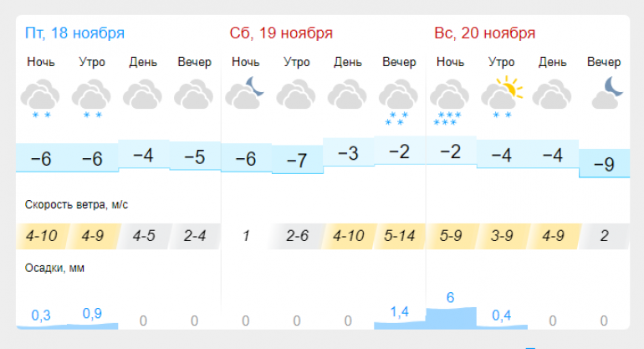
Task: Click Saturday day overcast cloud icon
Action: point(347,95)
